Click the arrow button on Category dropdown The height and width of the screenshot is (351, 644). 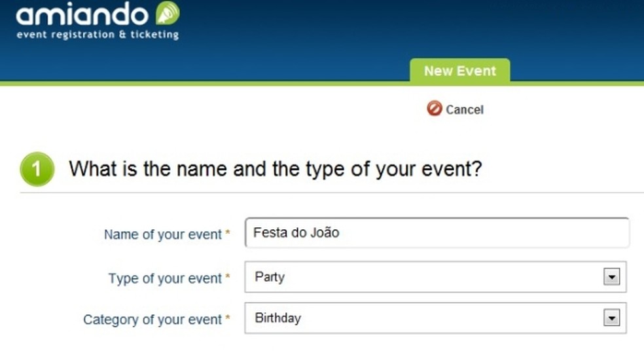[x=611, y=318]
